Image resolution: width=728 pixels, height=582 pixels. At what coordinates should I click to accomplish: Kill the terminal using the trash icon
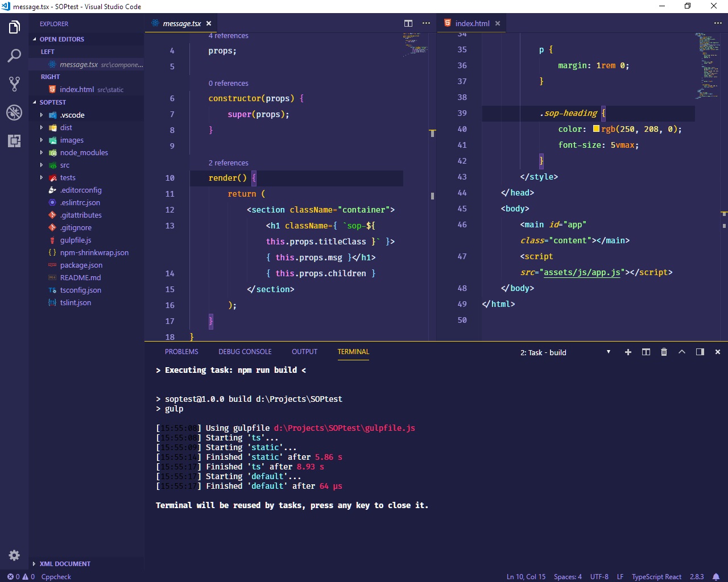pyautogui.click(x=664, y=352)
